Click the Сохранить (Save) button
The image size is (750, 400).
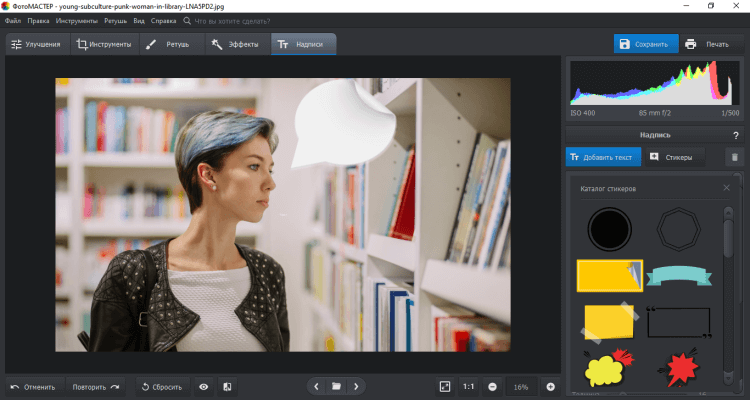pyautogui.click(x=646, y=44)
